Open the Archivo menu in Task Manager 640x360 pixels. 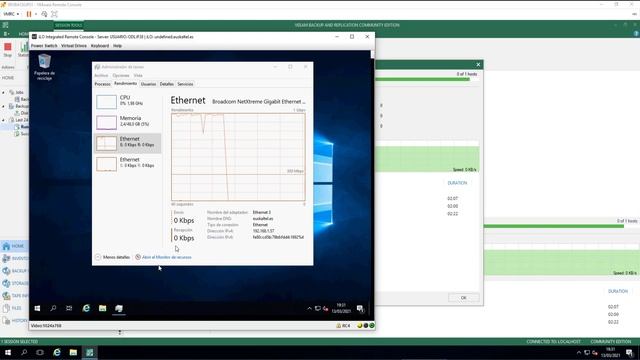click(x=101, y=76)
